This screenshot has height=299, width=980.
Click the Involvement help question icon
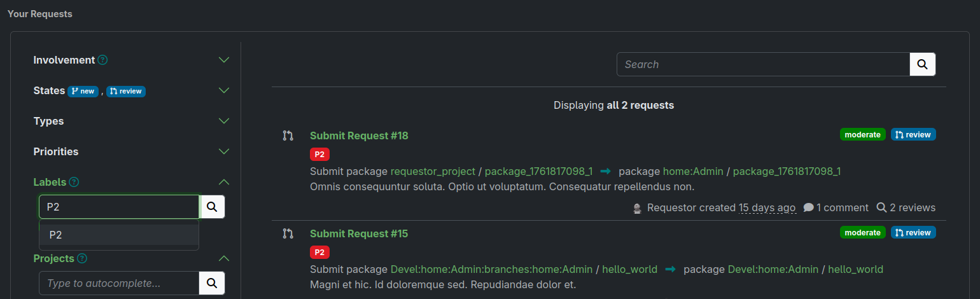pyautogui.click(x=102, y=60)
